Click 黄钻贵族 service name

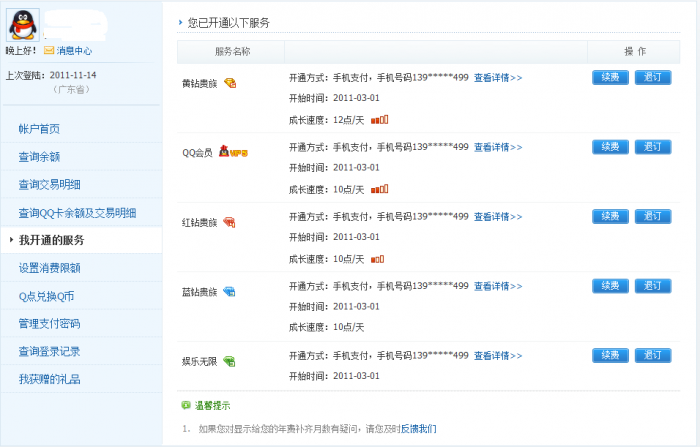click(x=199, y=84)
